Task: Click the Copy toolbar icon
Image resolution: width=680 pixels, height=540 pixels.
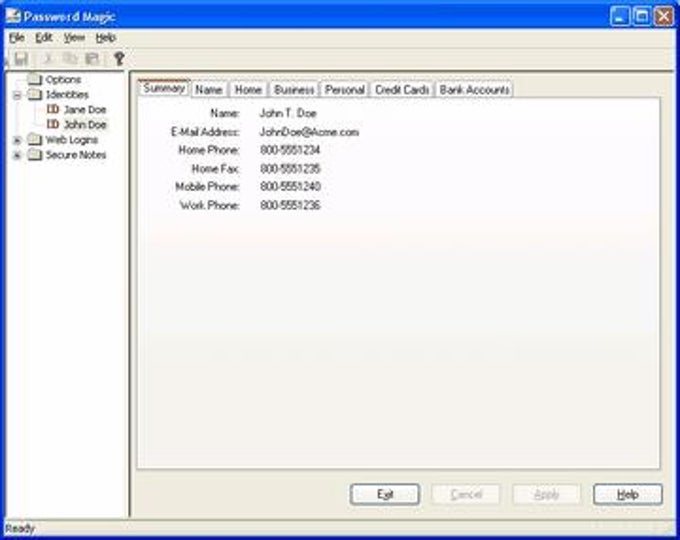Action: (x=69, y=59)
